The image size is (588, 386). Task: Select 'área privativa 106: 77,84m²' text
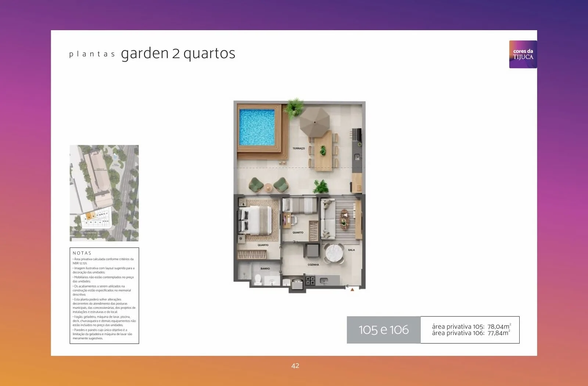pyautogui.click(x=471, y=333)
